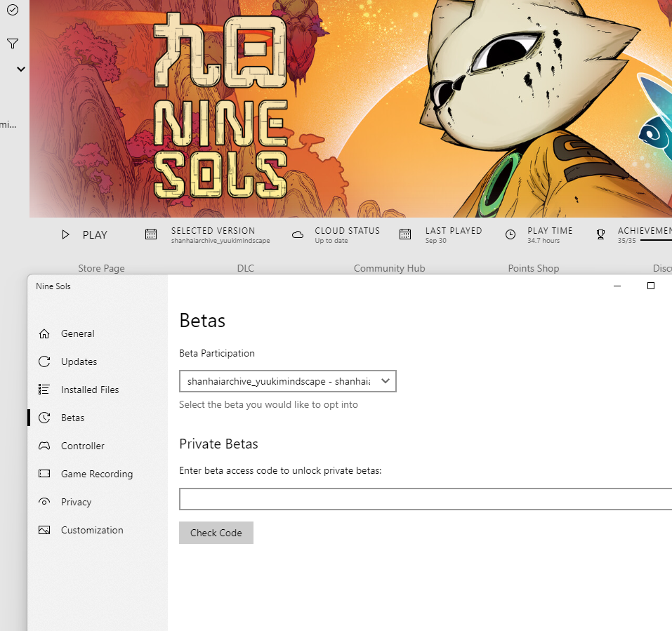672x631 pixels.
Task: Switch to the Updates tab
Action: tap(79, 361)
